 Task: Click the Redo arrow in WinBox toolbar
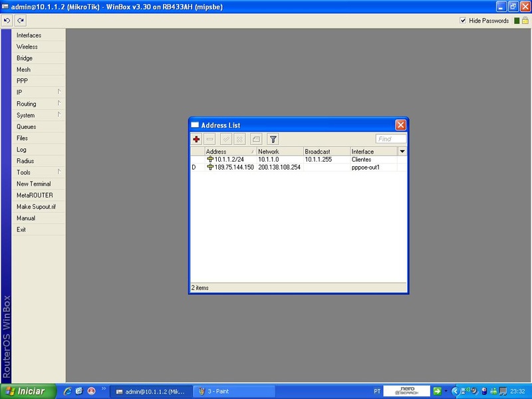pyautogui.click(x=21, y=21)
